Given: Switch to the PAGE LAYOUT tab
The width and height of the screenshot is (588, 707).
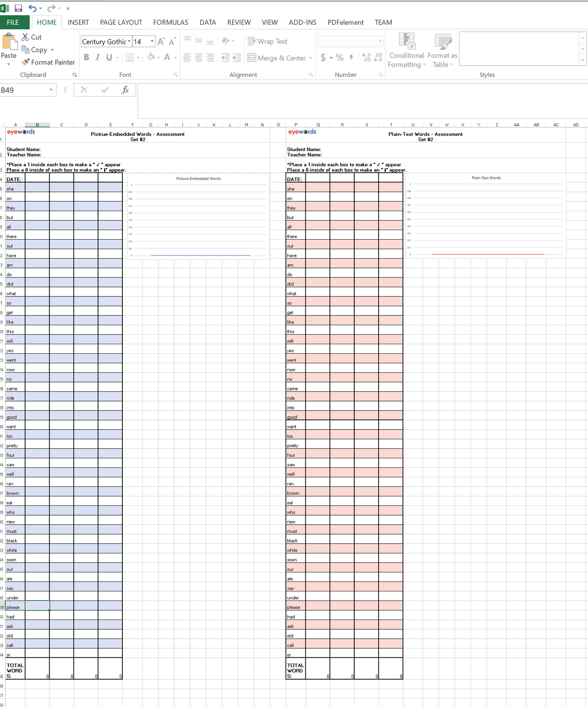Looking at the screenshot, I should [x=121, y=23].
